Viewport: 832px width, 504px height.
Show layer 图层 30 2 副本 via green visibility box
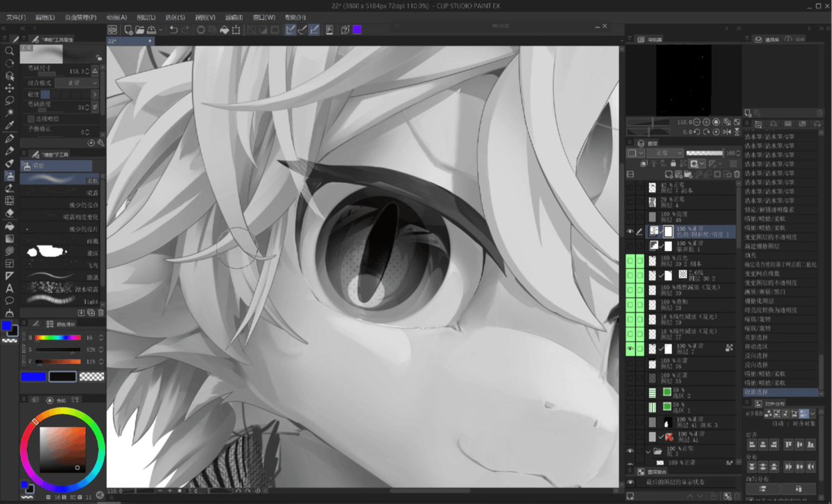click(630, 261)
